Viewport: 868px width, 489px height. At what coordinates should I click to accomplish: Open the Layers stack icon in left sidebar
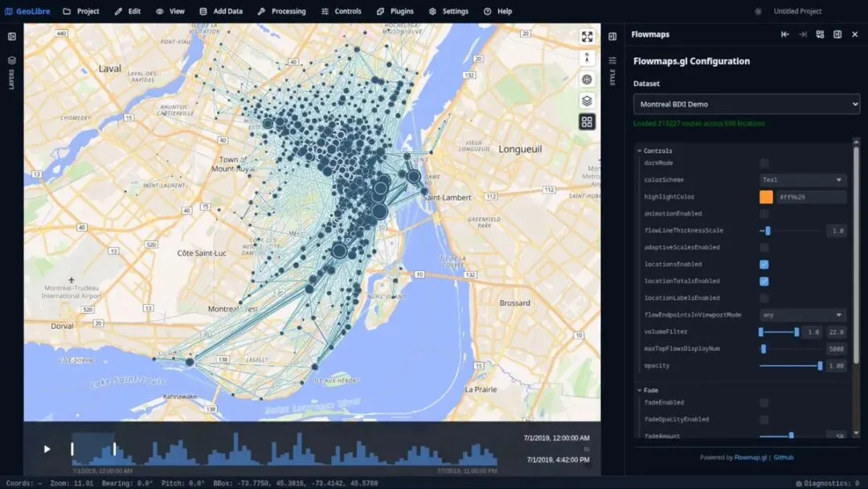point(11,60)
